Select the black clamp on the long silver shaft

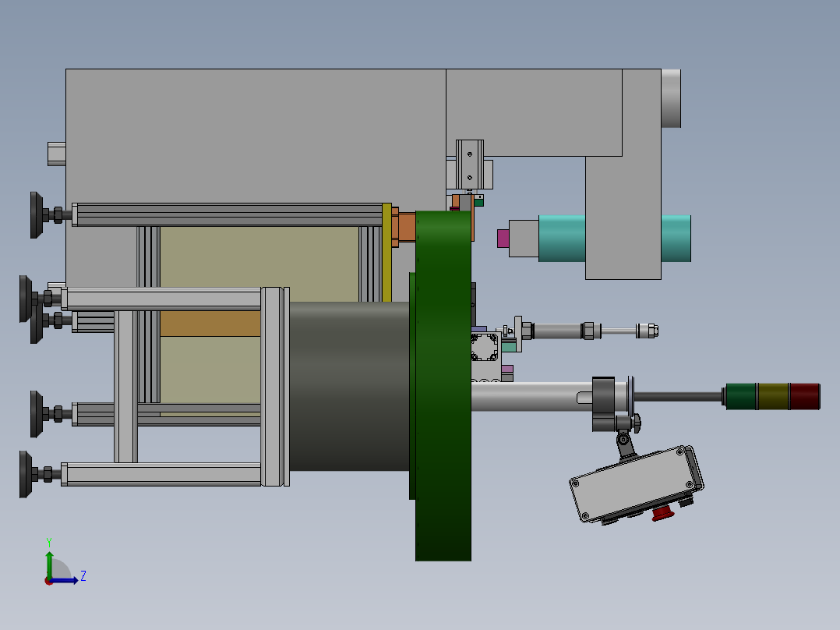click(x=603, y=404)
